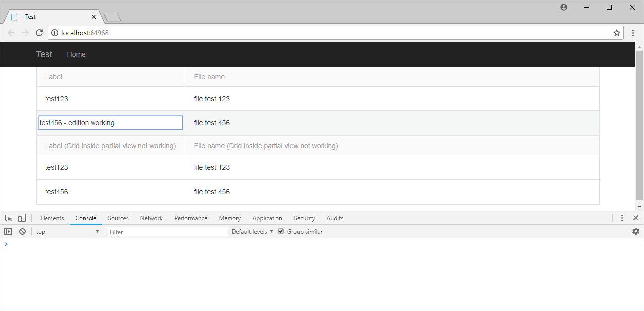644x311 pixels.
Task: Open the top context selector dropdown
Action: (68, 232)
